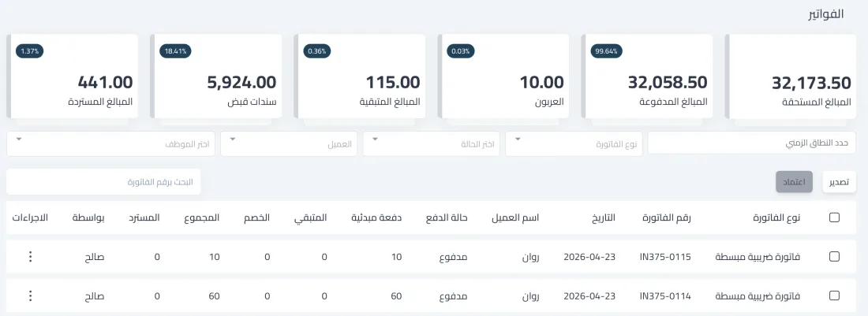Click the invoice number search field
The width and height of the screenshot is (868, 316).
103,182
